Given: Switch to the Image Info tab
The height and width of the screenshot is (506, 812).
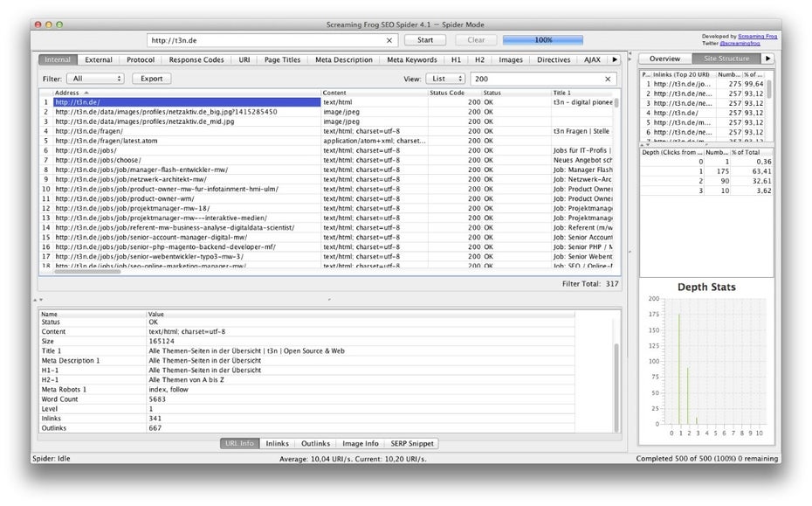Looking at the screenshot, I should click(x=361, y=443).
